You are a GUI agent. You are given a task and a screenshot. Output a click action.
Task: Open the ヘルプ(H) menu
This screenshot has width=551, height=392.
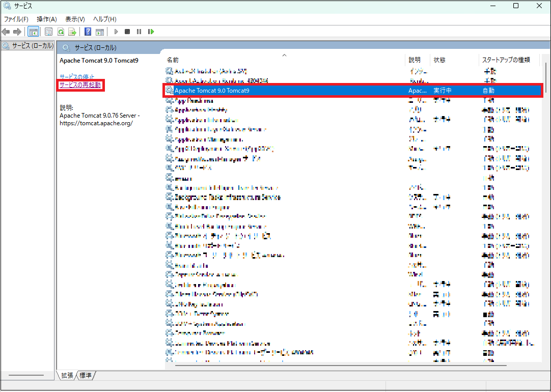105,19
